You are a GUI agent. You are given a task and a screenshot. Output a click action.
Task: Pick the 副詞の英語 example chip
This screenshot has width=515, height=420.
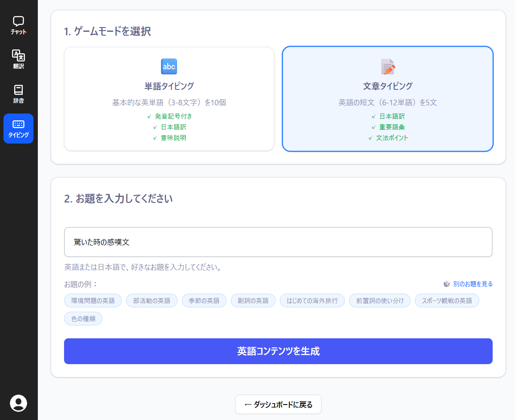253,300
